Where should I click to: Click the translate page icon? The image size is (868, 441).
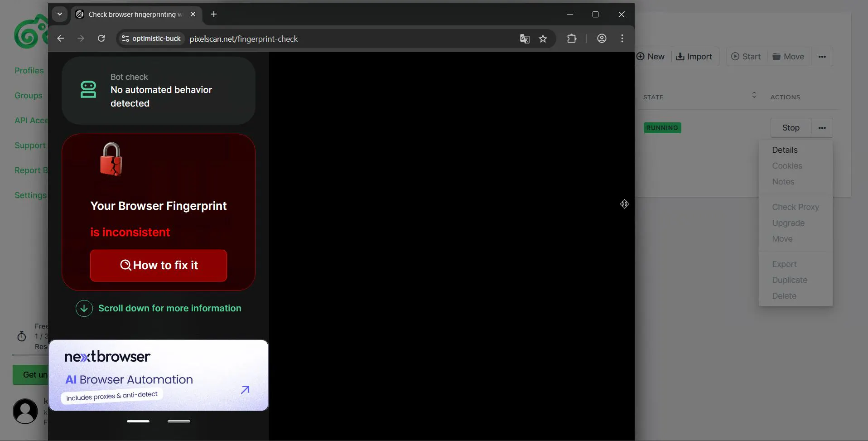click(525, 39)
